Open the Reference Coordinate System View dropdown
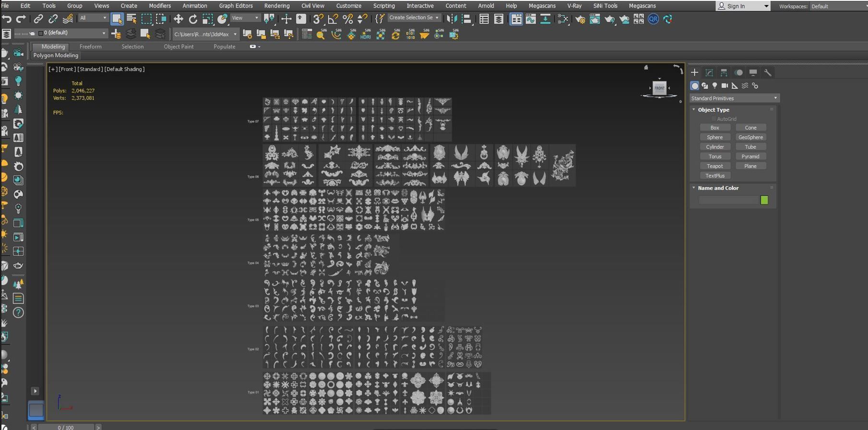This screenshot has width=868, height=430. 245,18
